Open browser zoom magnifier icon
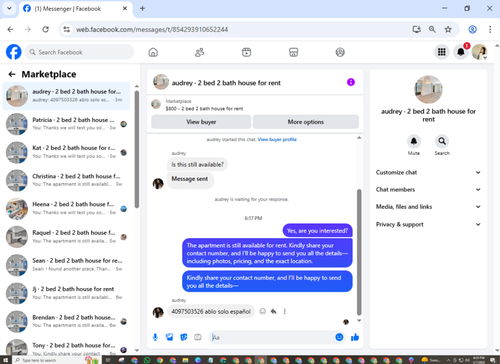500x364 pixels. 432,29
